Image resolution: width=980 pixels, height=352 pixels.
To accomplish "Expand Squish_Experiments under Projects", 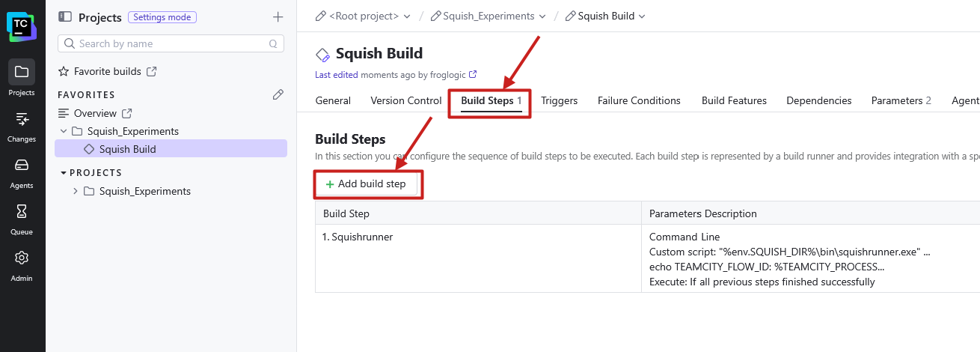I will [x=76, y=191].
